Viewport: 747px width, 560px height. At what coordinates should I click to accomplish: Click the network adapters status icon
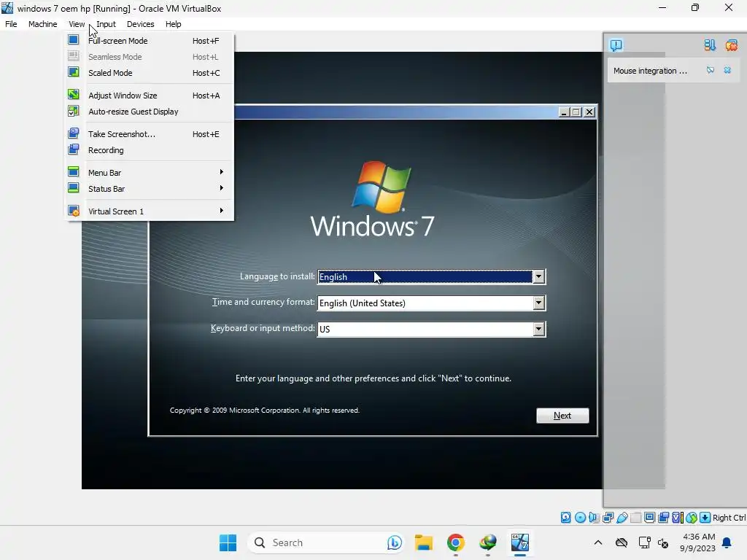[x=608, y=517]
